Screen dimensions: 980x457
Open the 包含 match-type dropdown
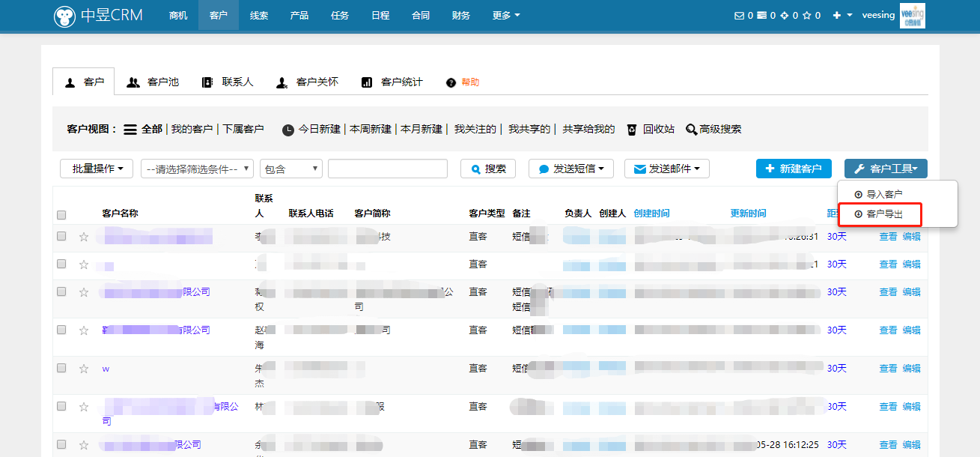(x=290, y=168)
